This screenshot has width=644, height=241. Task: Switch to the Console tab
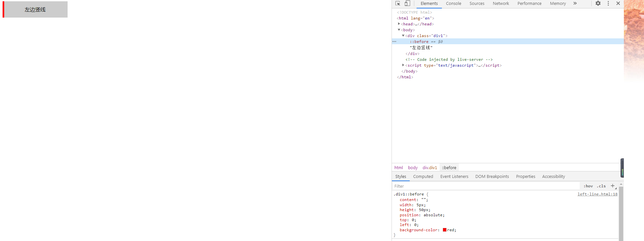coord(454,4)
